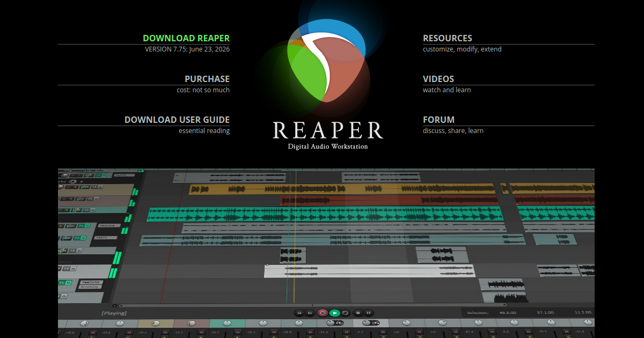Click the REAPER wordmark text
The width and height of the screenshot is (644, 338).
328,130
